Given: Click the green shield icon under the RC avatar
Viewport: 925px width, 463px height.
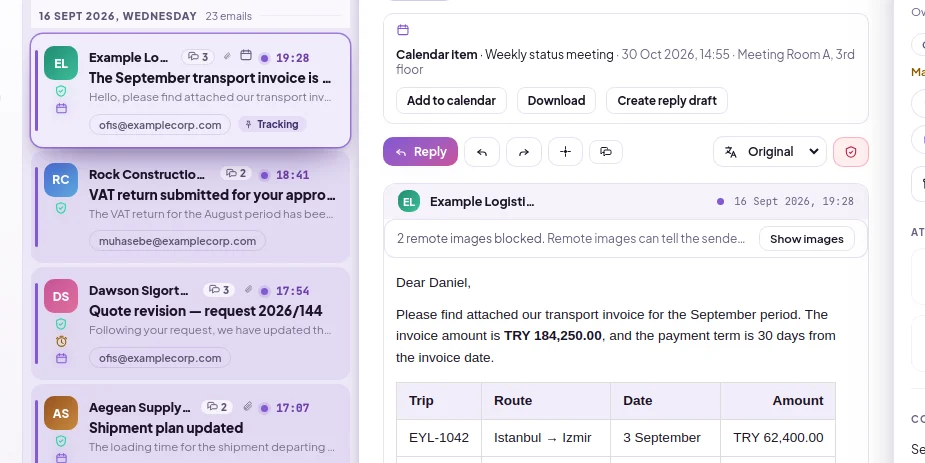Looking at the screenshot, I should (61, 208).
